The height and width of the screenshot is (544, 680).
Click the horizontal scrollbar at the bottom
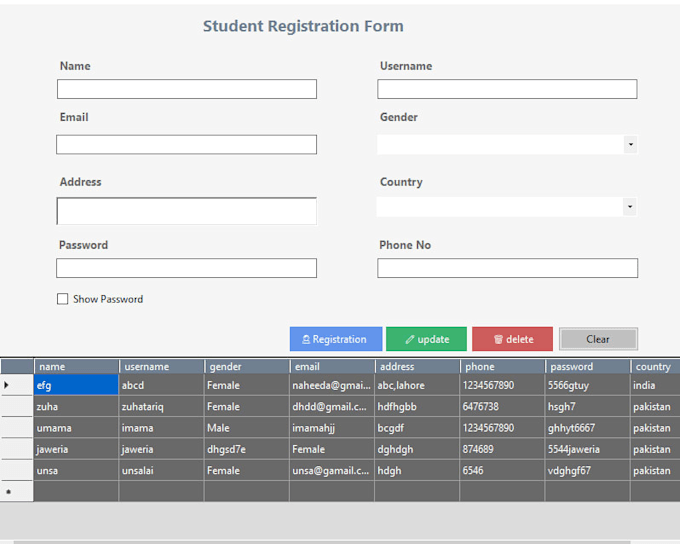(322, 542)
